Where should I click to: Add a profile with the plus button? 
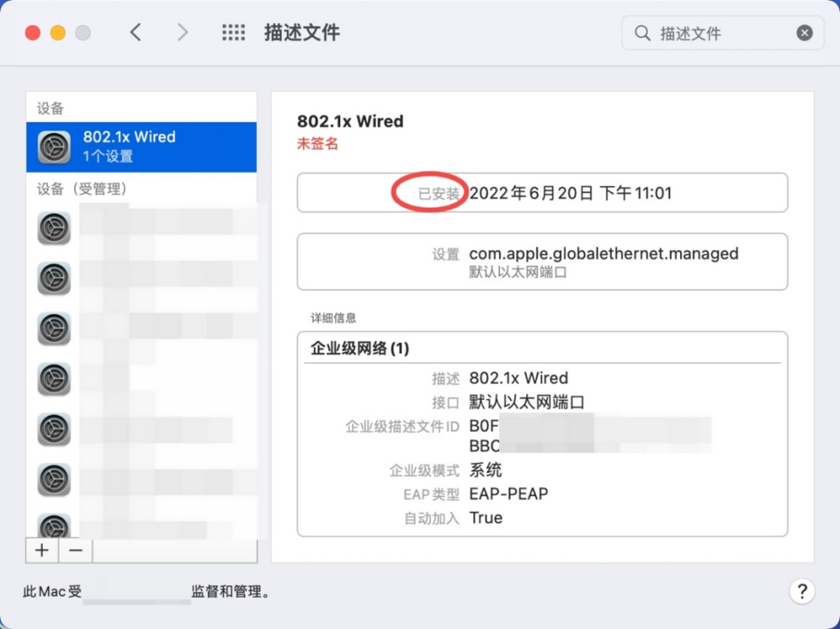42,550
